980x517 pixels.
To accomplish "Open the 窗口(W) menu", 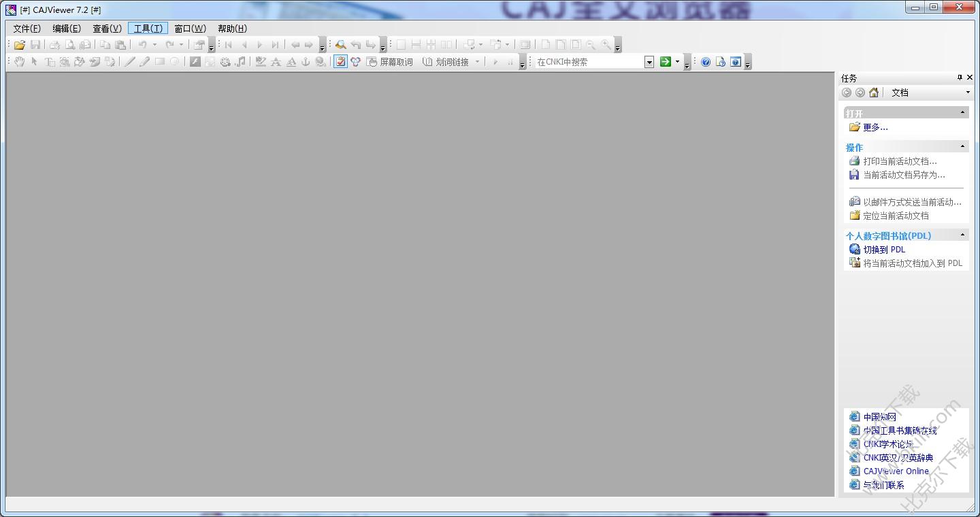I will (x=190, y=29).
